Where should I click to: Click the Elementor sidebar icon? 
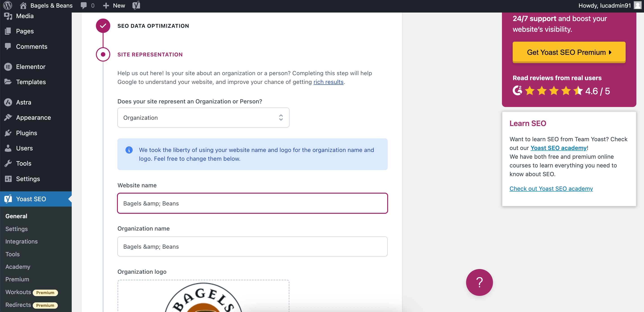click(8, 67)
